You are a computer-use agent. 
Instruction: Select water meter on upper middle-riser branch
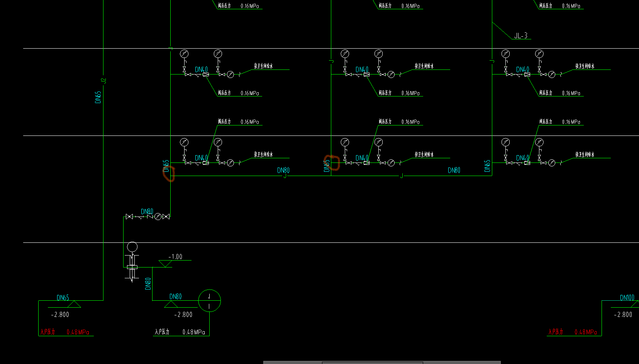coord(391,74)
